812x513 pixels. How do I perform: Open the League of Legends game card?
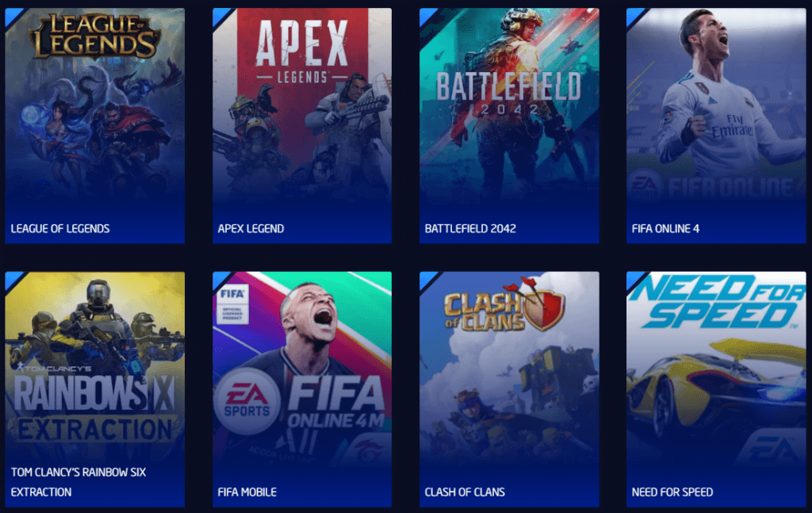[95, 125]
